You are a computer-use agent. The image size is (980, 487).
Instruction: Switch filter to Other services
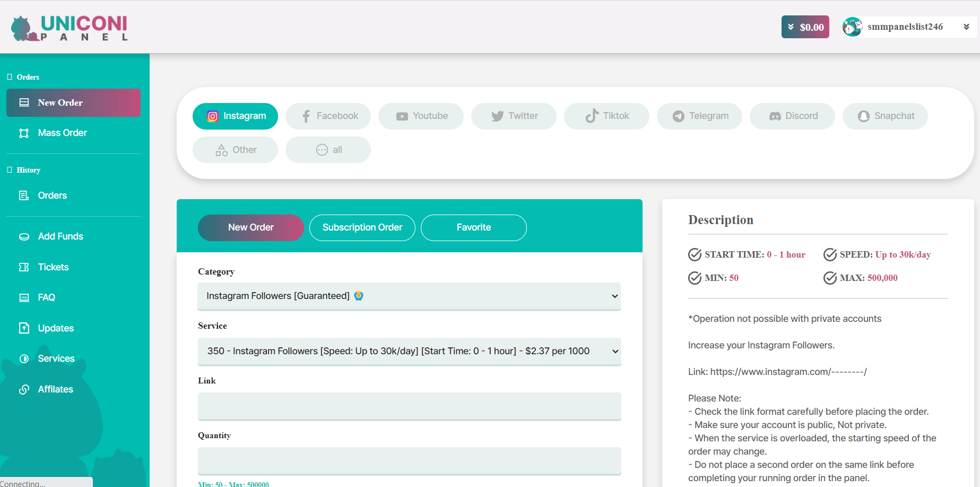click(235, 150)
